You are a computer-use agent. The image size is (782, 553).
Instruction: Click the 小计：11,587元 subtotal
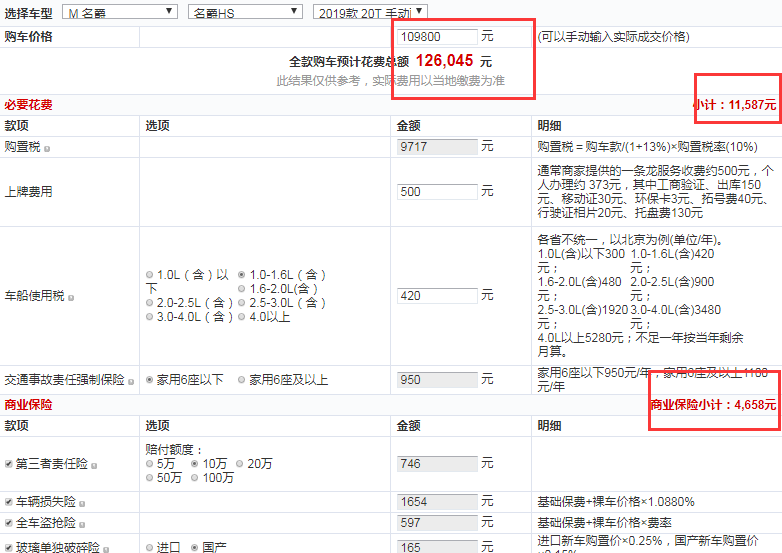(735, 105)
